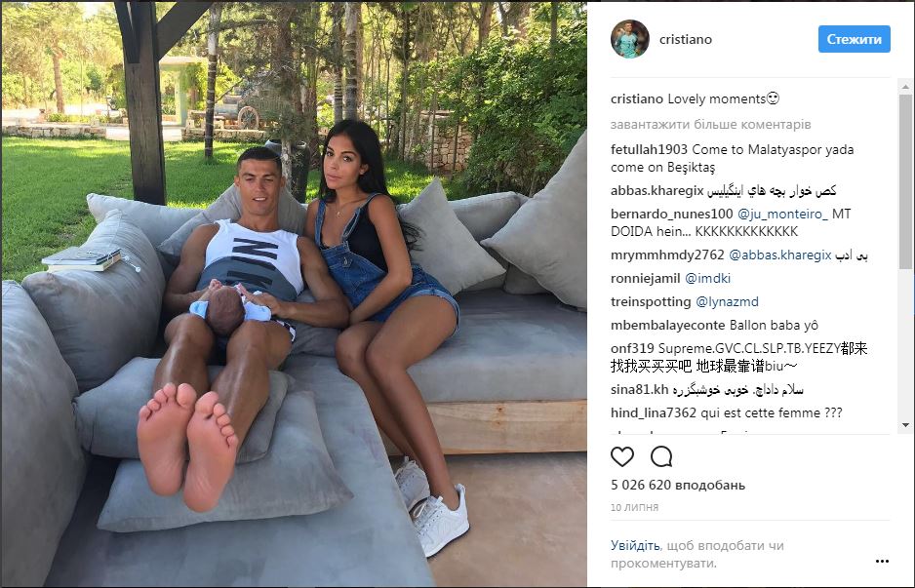915x588 pixels.
Task: Click the scrollbar down arrow
Action: click(x=905, y=425)
